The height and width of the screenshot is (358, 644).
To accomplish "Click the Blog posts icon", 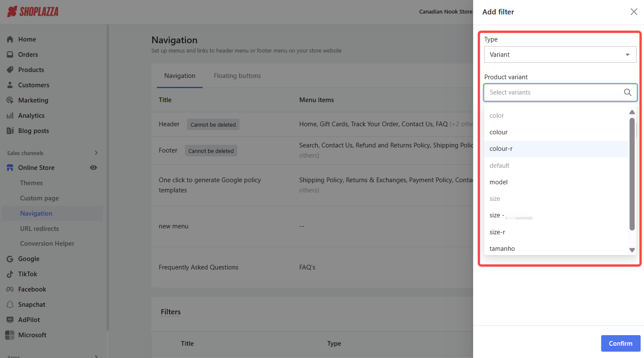I will pos(10,130).
